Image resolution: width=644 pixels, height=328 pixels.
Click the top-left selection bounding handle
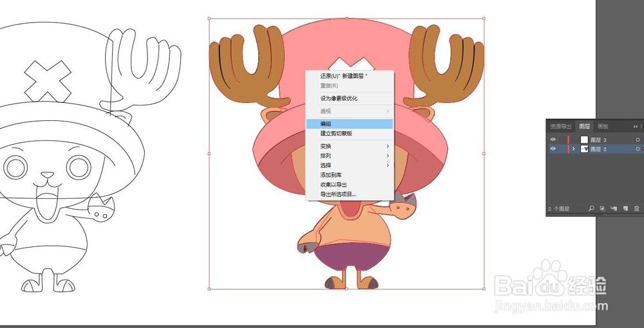(x=209, y=19)
